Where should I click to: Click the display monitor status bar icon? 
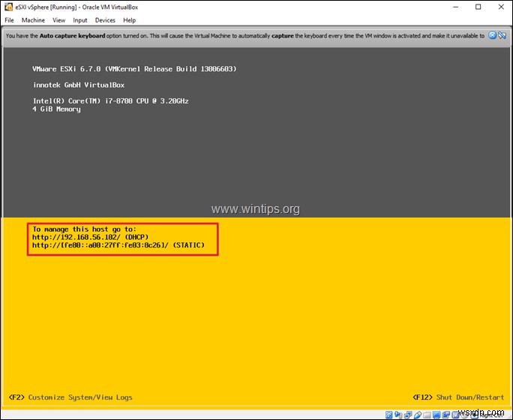click(x=436, y=415)
